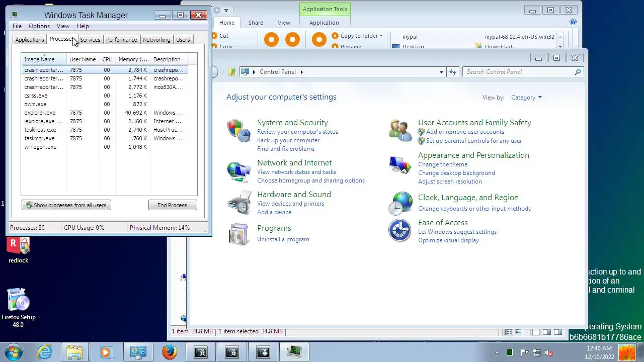The height and width of the screenshot is (362, 644).
Task: Expand Control Panel breadcrumb arrow after name
Action: click(302, 72)
